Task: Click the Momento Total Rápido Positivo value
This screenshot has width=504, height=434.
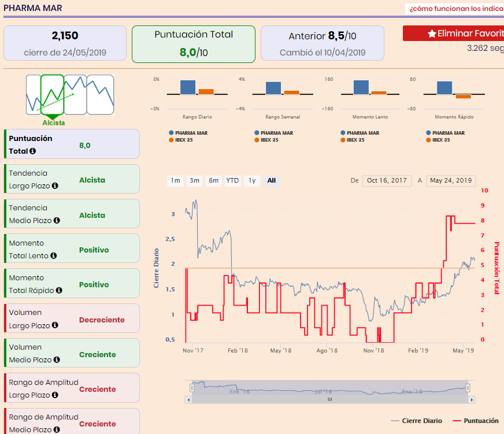Action: (x=94, y=284)
